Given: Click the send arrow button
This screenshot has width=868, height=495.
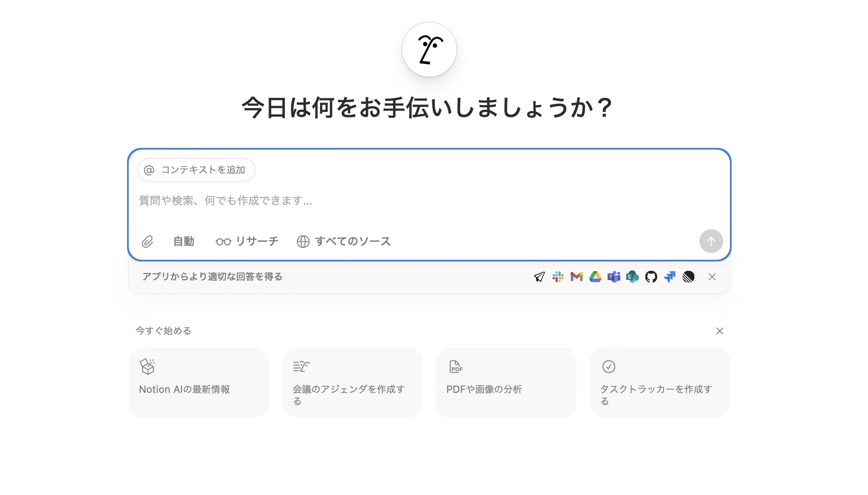Looking at the screenshot, I should tap(711, 241).
